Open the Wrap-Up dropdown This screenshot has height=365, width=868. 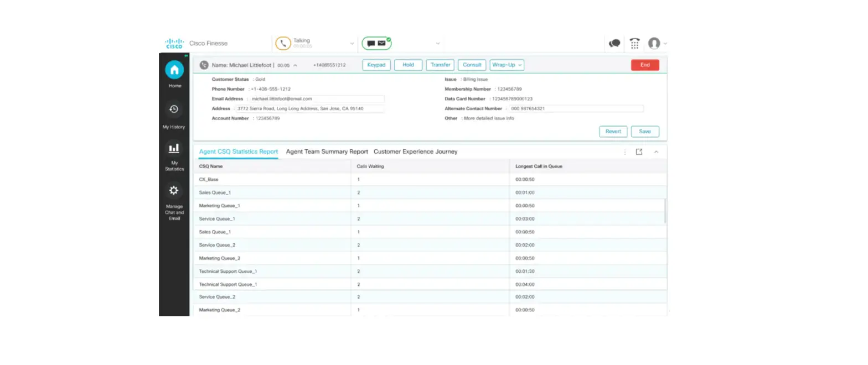coord(507,65)
